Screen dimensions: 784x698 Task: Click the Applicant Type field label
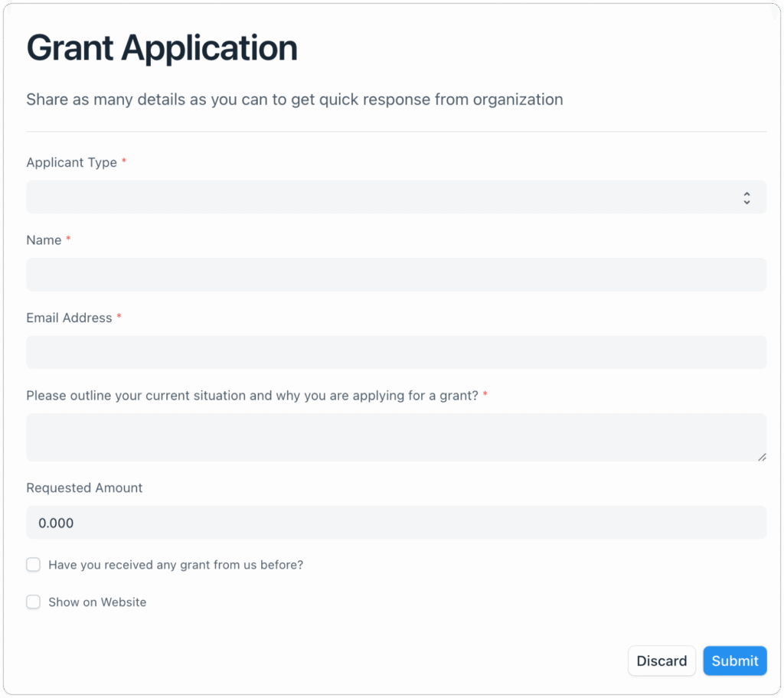[72, 162]
